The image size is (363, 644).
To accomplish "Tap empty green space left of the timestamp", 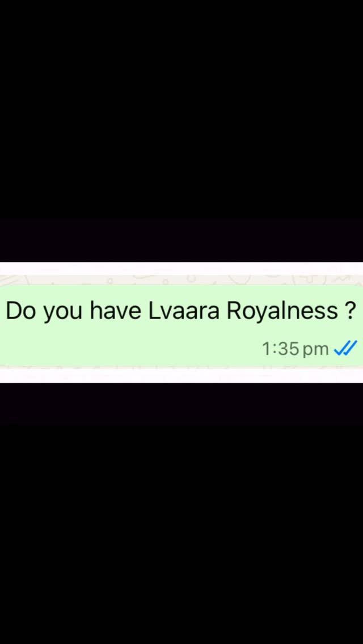I will click(x=132, y=348).
